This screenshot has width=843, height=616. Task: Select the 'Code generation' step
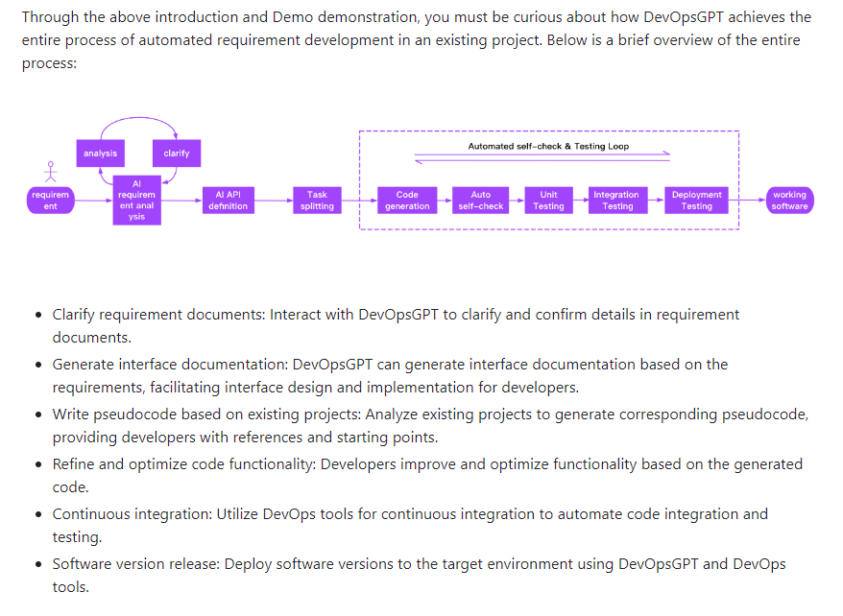(407, 201)
